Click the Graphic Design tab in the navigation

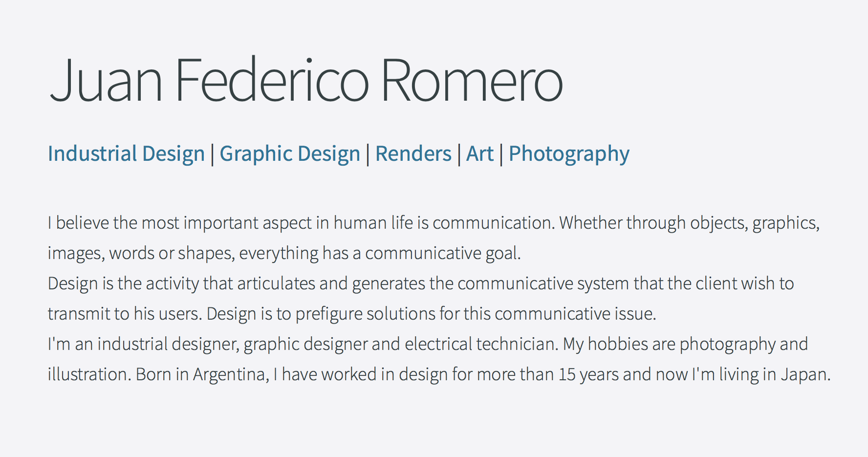[x=290, y=153]
